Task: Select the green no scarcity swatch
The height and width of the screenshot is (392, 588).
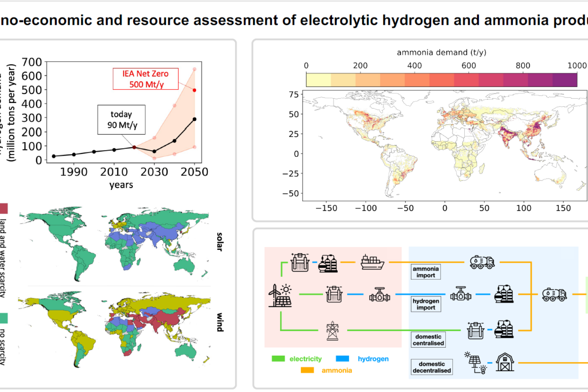Action: [3, 318]
